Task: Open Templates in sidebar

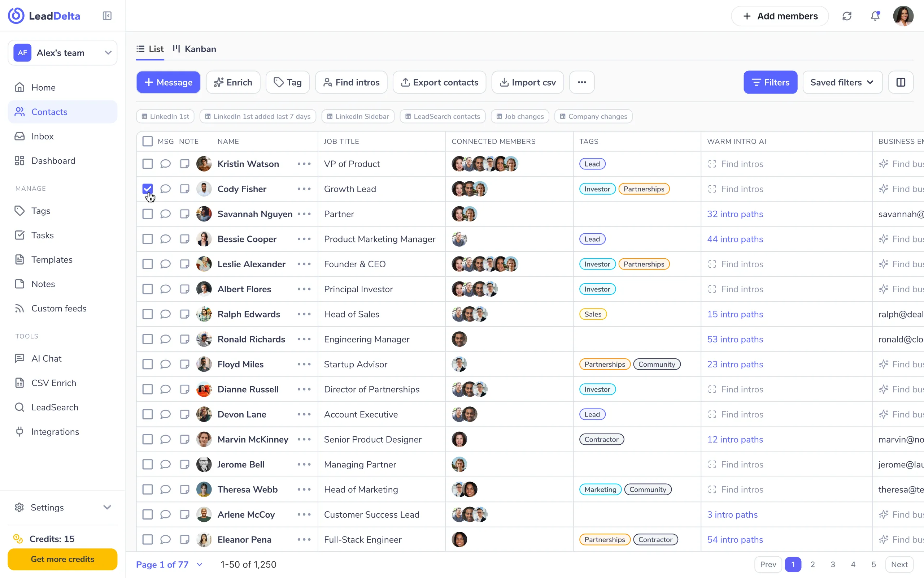Action: coord(62,260)
